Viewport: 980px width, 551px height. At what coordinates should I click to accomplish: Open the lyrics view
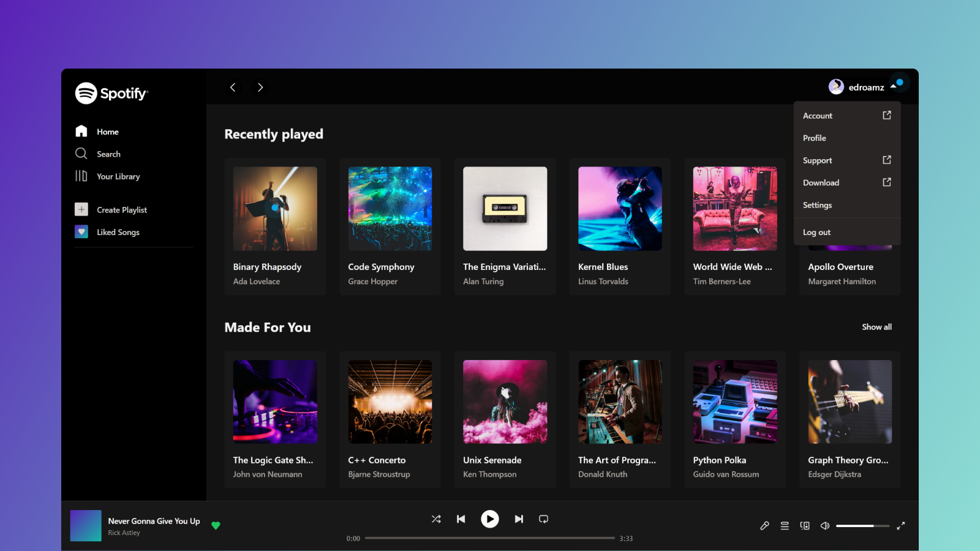(x=764, y=525)
